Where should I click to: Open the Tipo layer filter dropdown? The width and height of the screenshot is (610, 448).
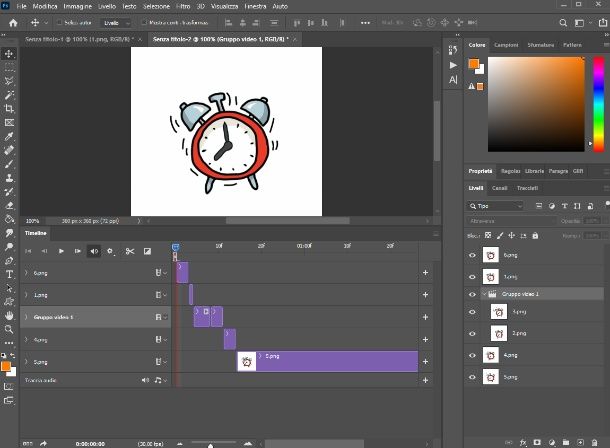click(x=495, y=206)
